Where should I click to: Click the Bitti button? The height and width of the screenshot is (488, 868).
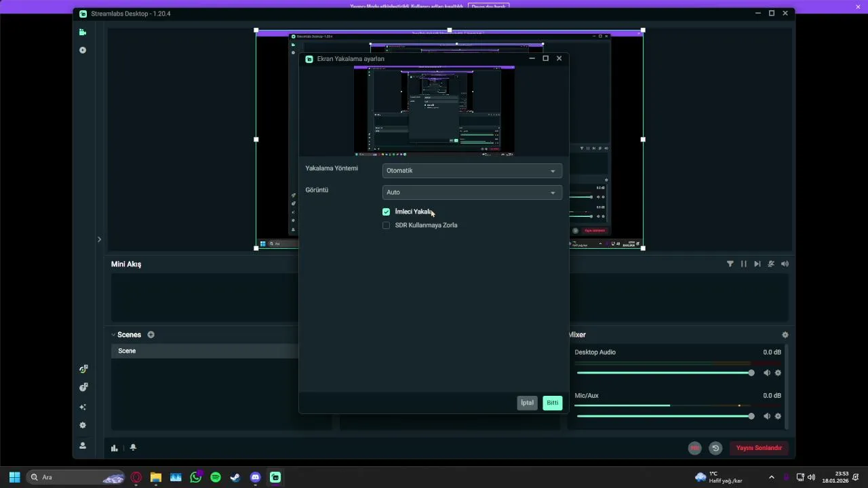tap(553, 403)
